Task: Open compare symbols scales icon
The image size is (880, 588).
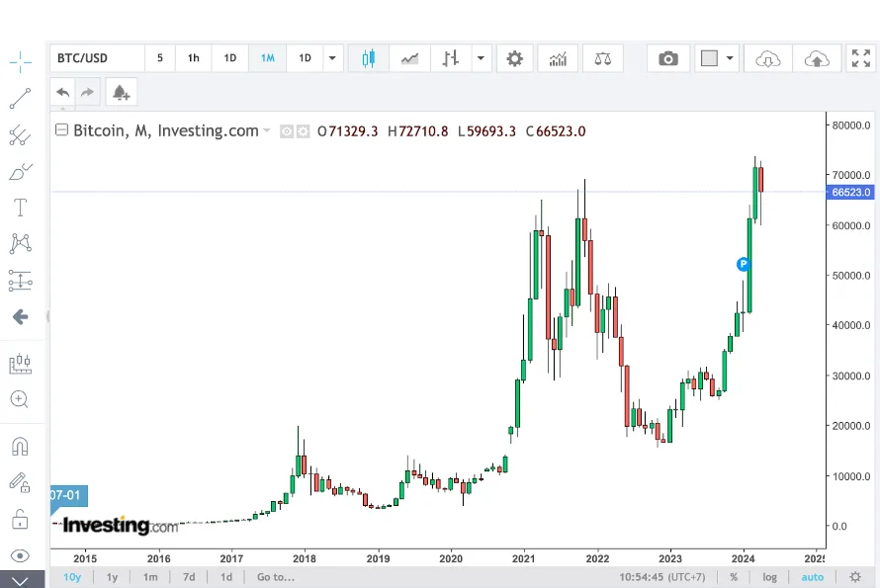Action: pyautogui.click(x=603, y=58)
